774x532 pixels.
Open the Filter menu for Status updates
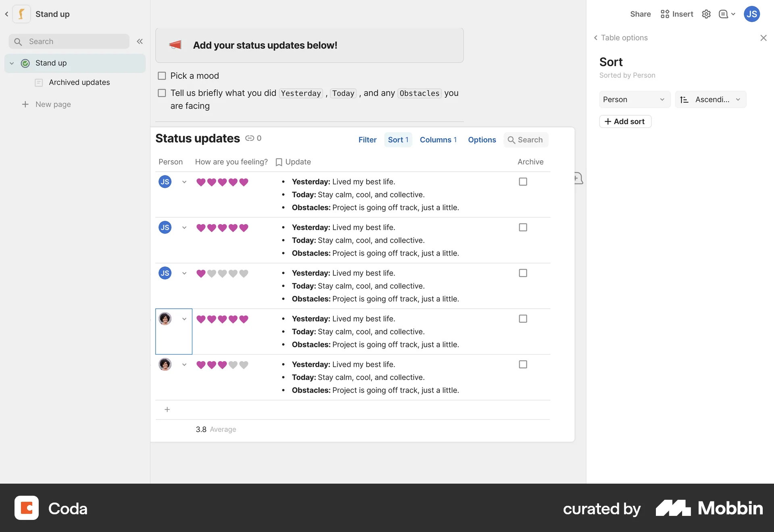click(367, 139)
